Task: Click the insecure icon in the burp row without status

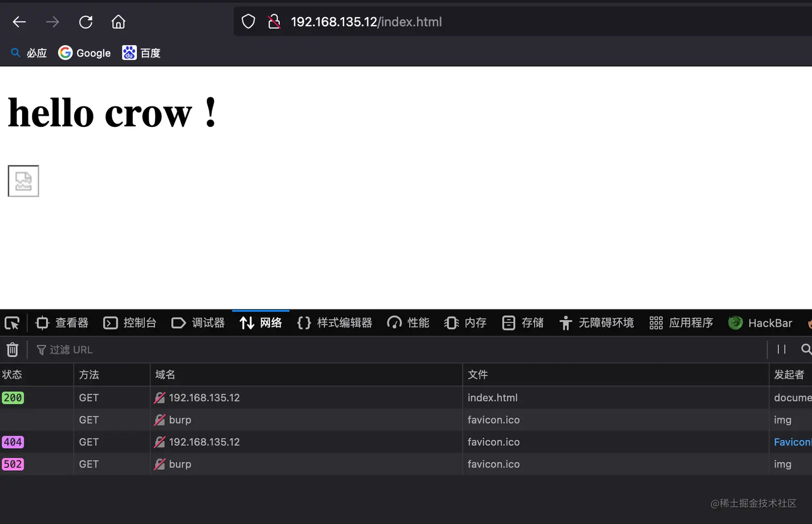Action: pos(160,420)
